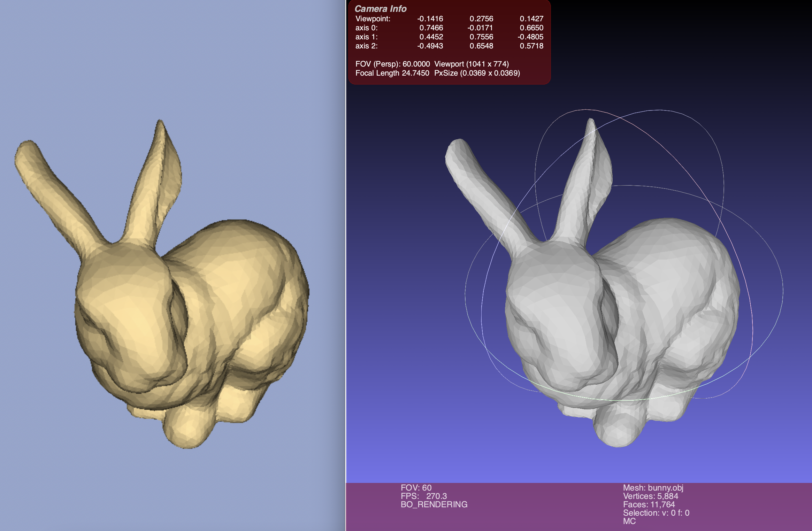Click the BO_RENDERING status label
The width and height of the screenshot is (812, 531).
point(434,505)
